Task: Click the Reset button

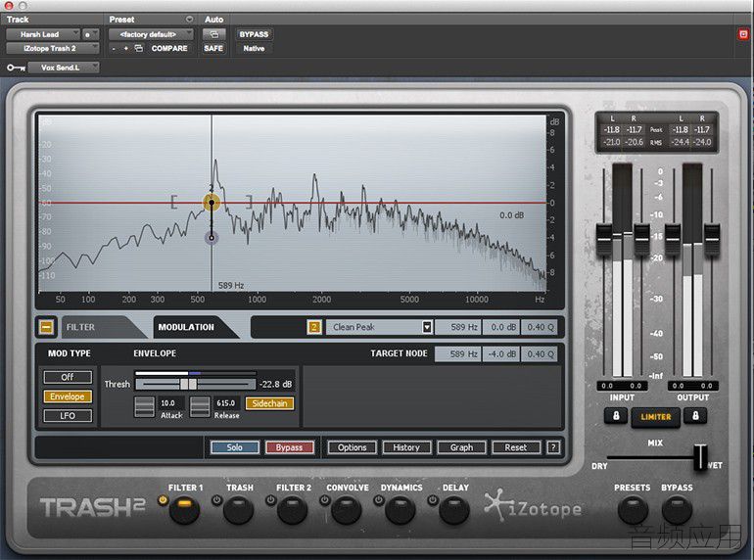Action: (x=516, y=447)
